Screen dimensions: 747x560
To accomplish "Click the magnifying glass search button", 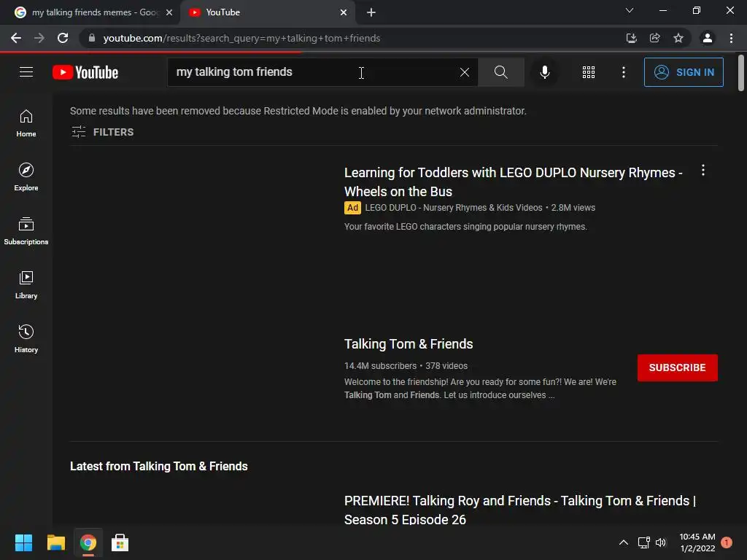I will pos(500,72).
